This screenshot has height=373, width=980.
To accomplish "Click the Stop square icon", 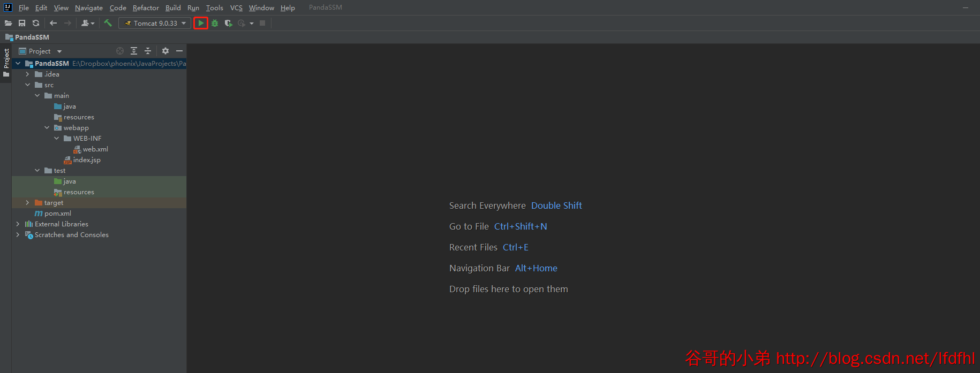I will (x=262, y=23).
